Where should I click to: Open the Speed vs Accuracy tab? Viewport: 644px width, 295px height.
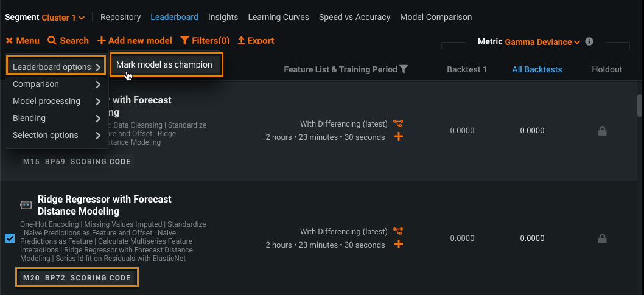click(x=354, y=18)
